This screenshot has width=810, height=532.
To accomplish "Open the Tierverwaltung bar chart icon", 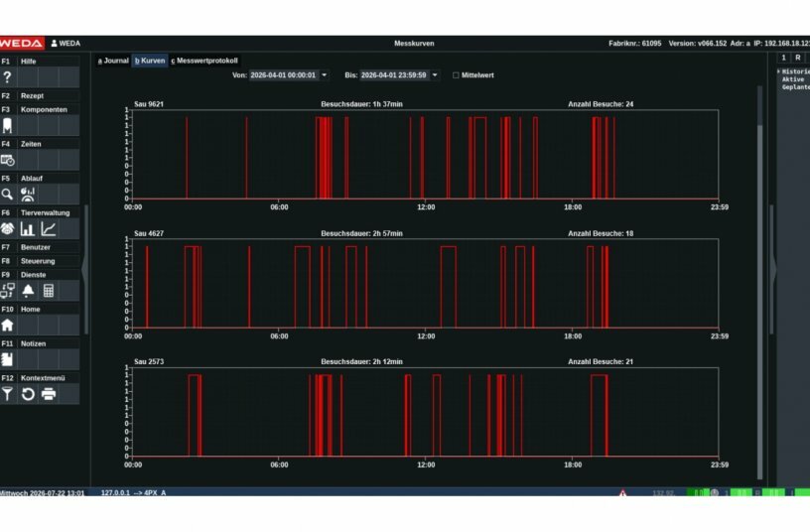I will pyautogui.click(x=28, y=229).
